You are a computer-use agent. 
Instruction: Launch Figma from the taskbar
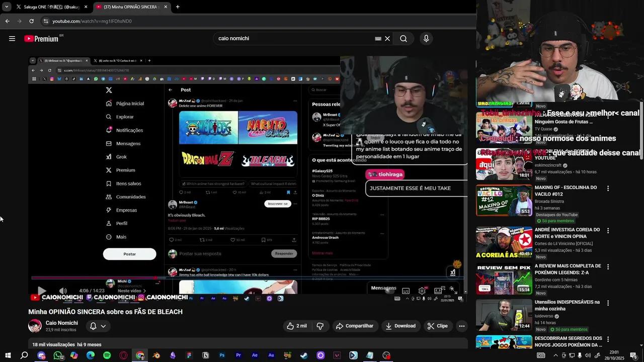tap(189, 355)
